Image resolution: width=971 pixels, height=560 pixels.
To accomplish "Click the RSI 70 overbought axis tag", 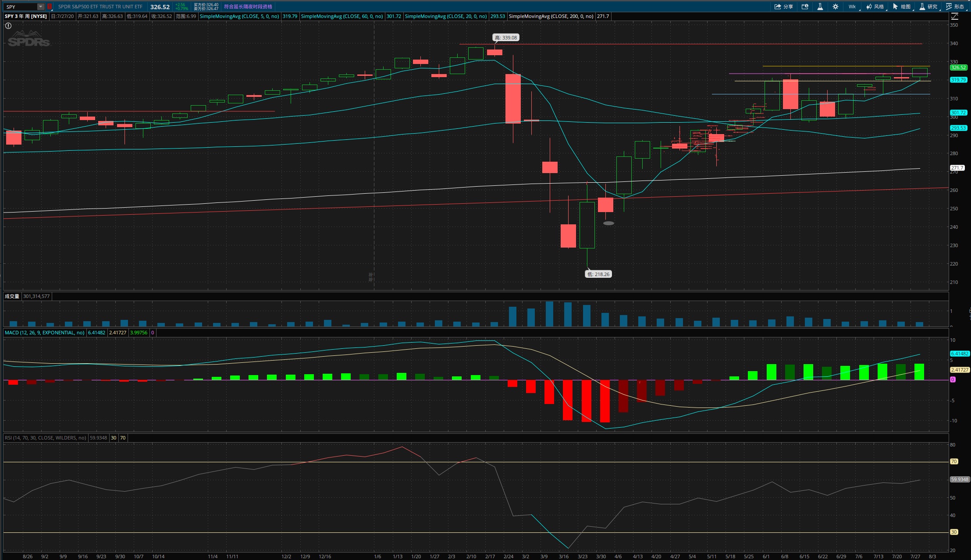I will [954, 461].
